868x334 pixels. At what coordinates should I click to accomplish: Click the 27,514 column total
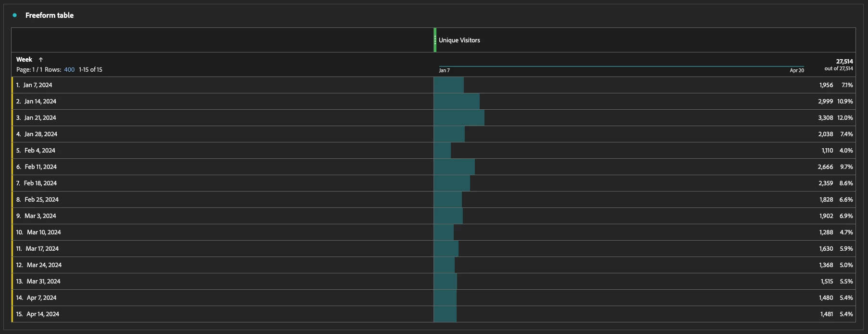tap(844, 62)
